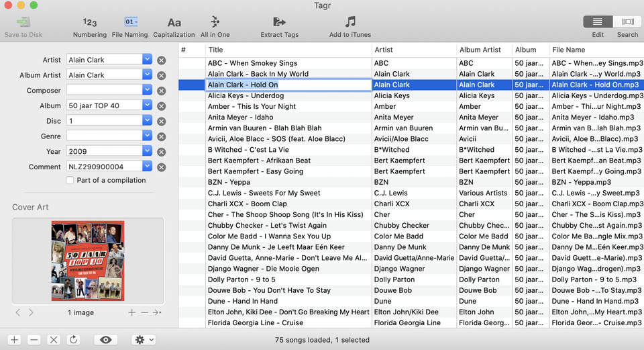
Task: Select Florida Georgia Line - Cruise title
Action: 256,323
